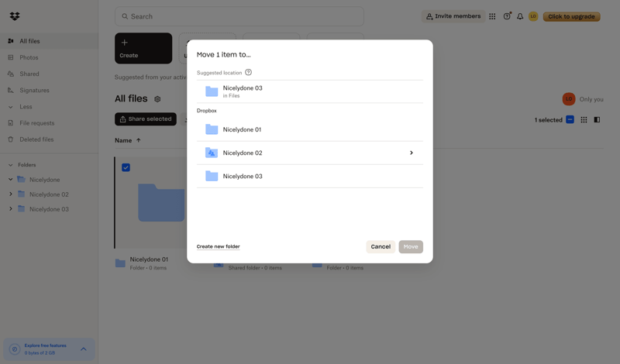Click the storage explore features icon
This screenshot has width=620, height=364.
click(x=15, y=349)
